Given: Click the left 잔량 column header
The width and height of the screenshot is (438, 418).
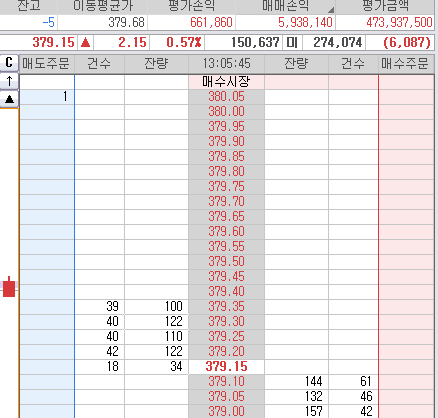Looking at the screenshot, I should point(156,64).
